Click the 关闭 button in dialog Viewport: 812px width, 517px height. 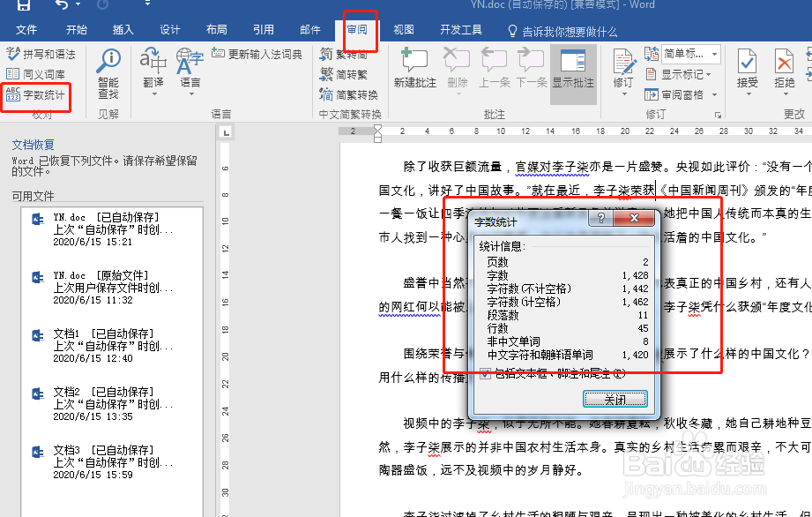[615, 400]
